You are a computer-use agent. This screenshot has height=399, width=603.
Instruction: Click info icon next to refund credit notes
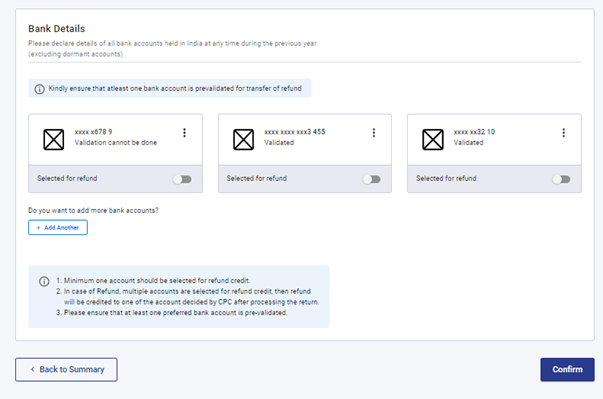[x=44, y=281]
